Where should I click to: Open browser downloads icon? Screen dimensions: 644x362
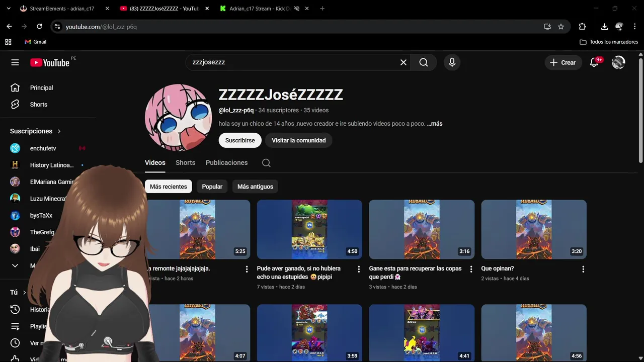click(x=604, y=27)
